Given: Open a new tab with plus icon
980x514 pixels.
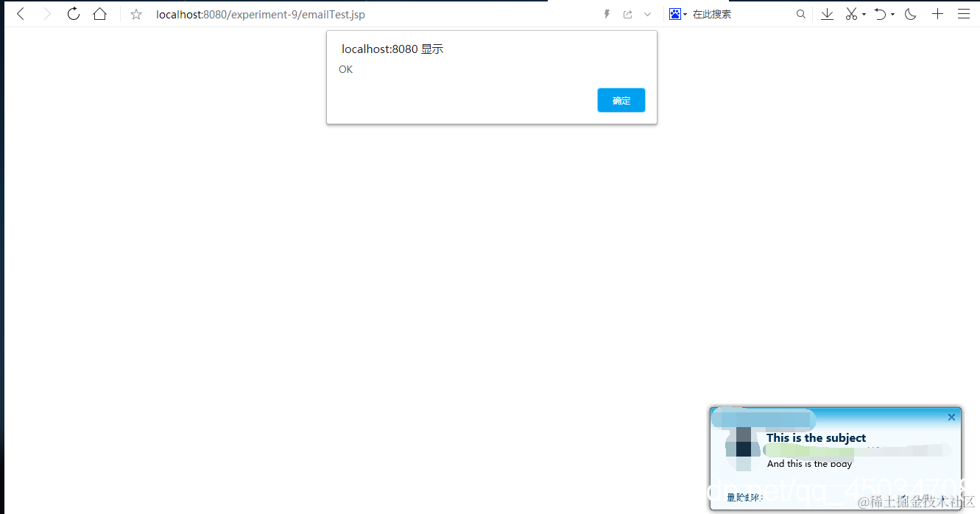Looking at the screenshot, I should tap(937, 13).
